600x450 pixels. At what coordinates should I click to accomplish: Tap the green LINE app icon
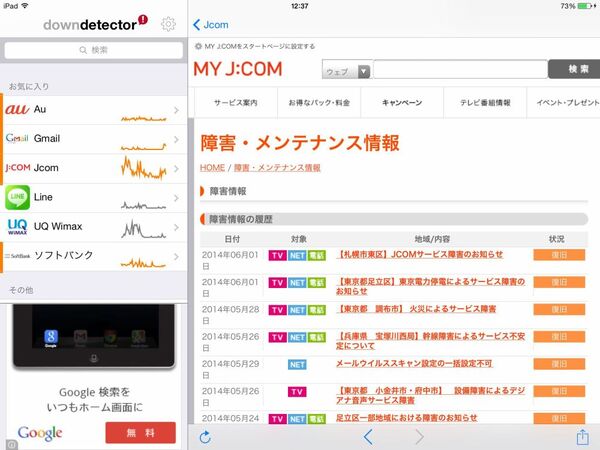[18, 197]
